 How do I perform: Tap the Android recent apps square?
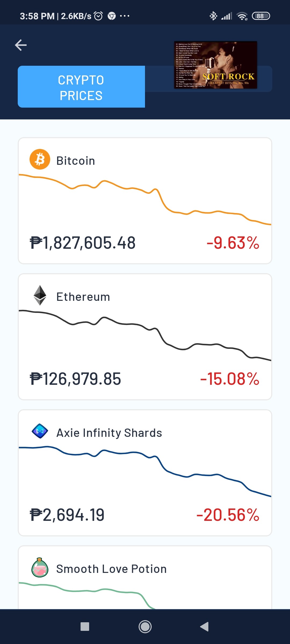click(x=85, y=627)
